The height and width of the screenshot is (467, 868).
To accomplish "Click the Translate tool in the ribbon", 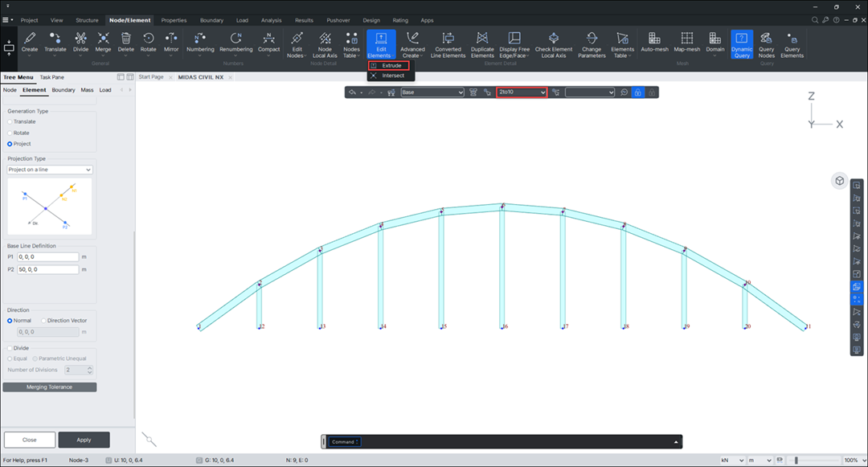I will click(x=55, y=43).
